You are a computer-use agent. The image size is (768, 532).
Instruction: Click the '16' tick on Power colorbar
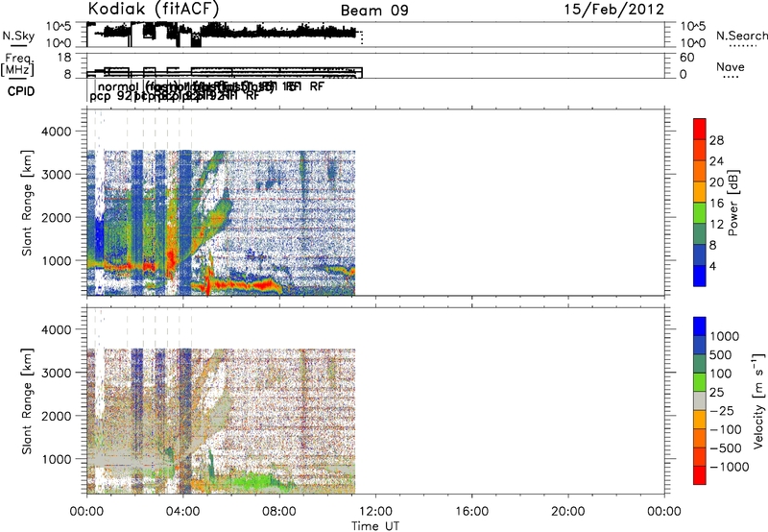click(x=716, y=204)
